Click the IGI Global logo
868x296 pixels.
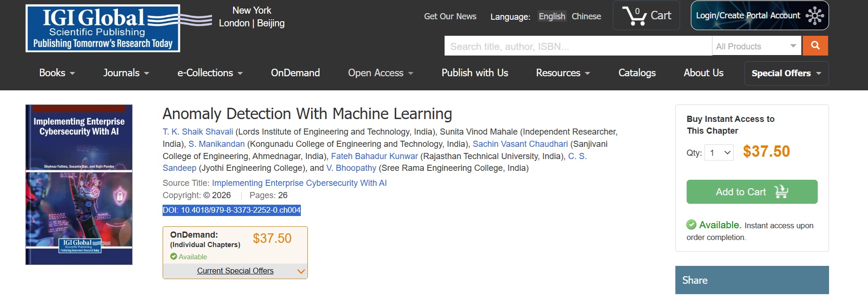coord(103,28)
